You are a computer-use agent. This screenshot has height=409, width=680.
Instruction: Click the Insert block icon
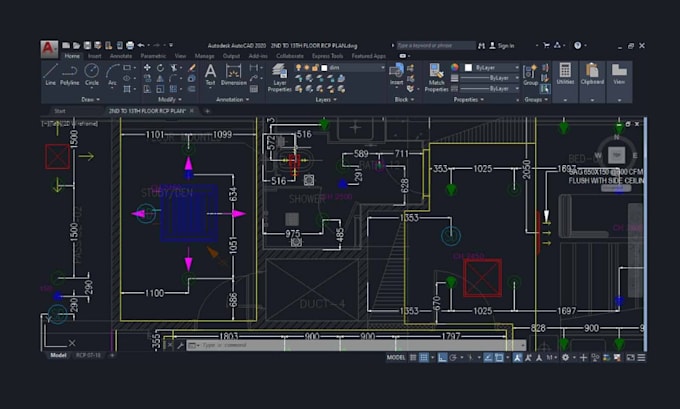coord(396,74)
